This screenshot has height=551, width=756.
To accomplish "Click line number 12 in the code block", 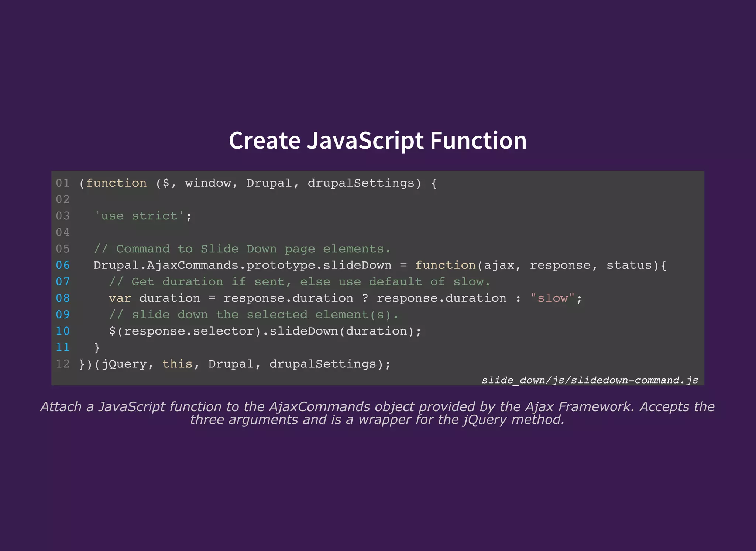I will pyautogui.click(x=63, y=364).
